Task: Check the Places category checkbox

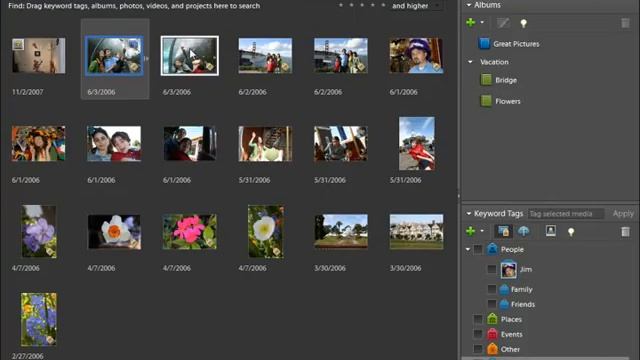Action: (x=478, y=319)
